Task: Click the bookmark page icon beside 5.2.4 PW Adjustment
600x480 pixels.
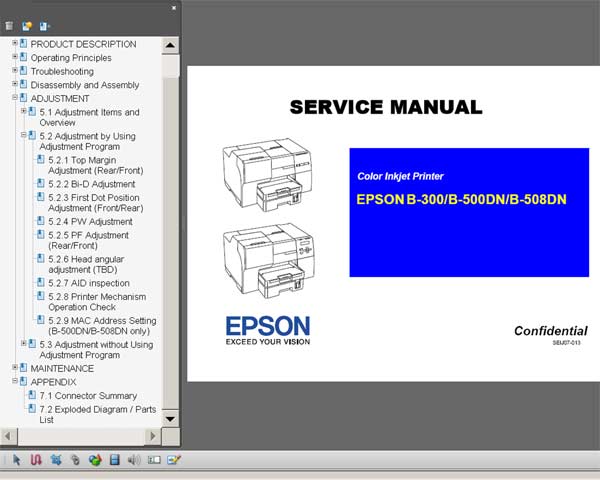Action: 41,220
